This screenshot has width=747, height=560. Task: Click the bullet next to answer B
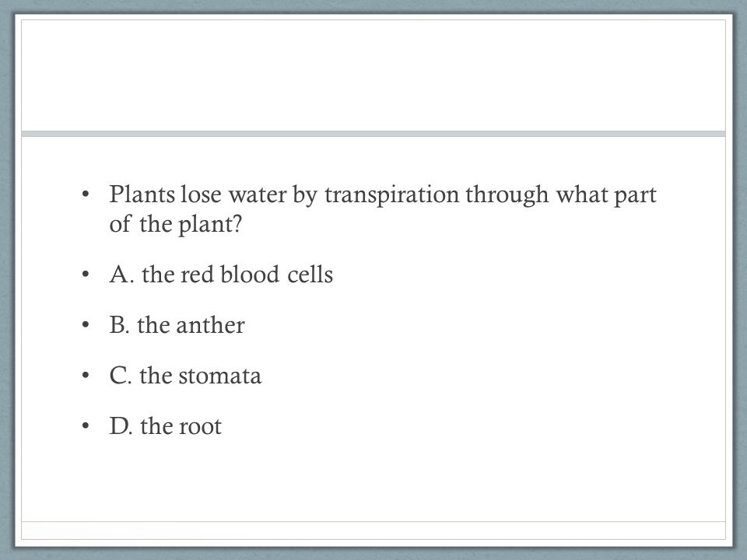pos(86,325)
